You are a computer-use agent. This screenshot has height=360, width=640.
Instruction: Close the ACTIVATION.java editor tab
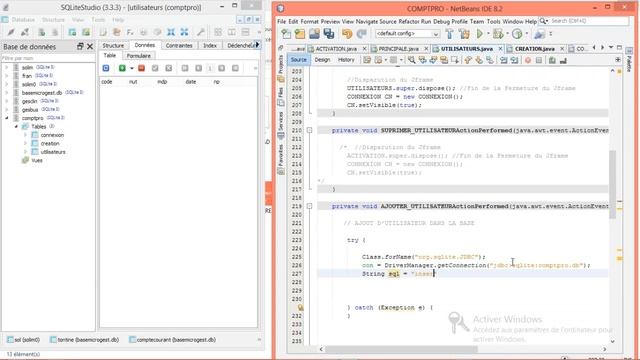pos(364,49)
